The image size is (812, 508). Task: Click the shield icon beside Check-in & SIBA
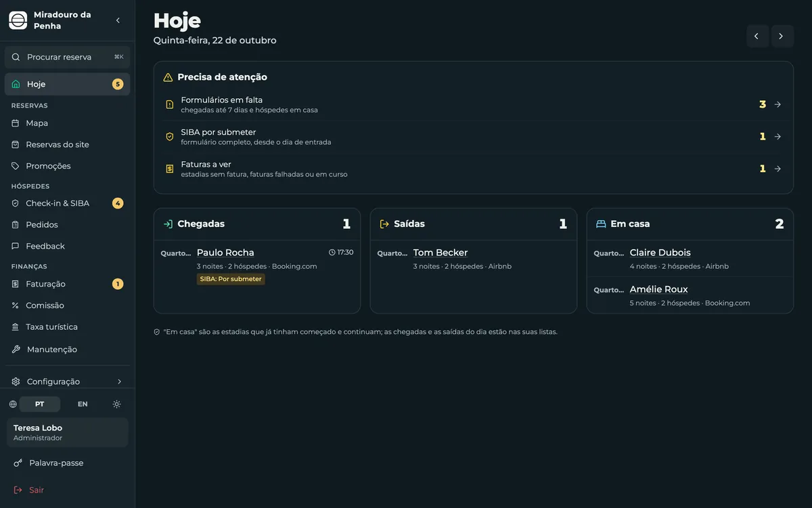tap(16, 203)
